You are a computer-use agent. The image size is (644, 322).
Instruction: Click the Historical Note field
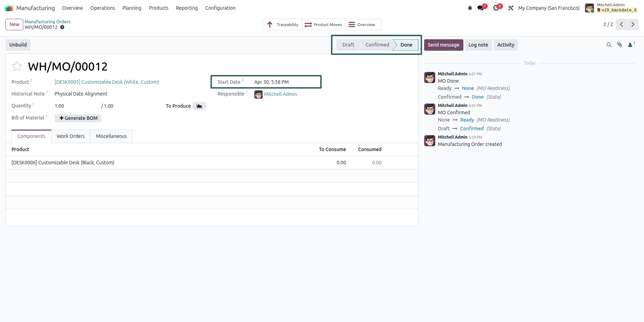click(81, 94)
